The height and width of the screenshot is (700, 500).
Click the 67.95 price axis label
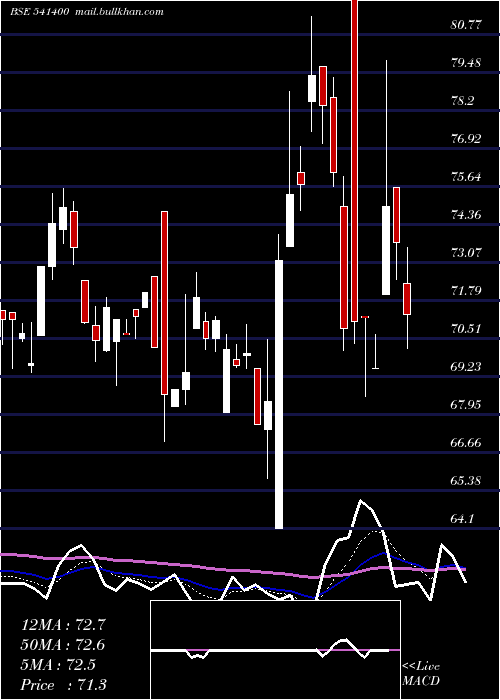(x=466, y=405)
